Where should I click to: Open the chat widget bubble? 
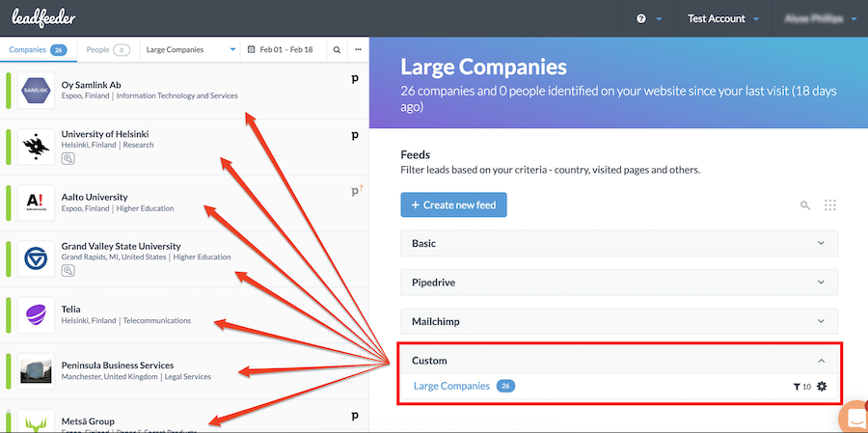click(854, 417)
